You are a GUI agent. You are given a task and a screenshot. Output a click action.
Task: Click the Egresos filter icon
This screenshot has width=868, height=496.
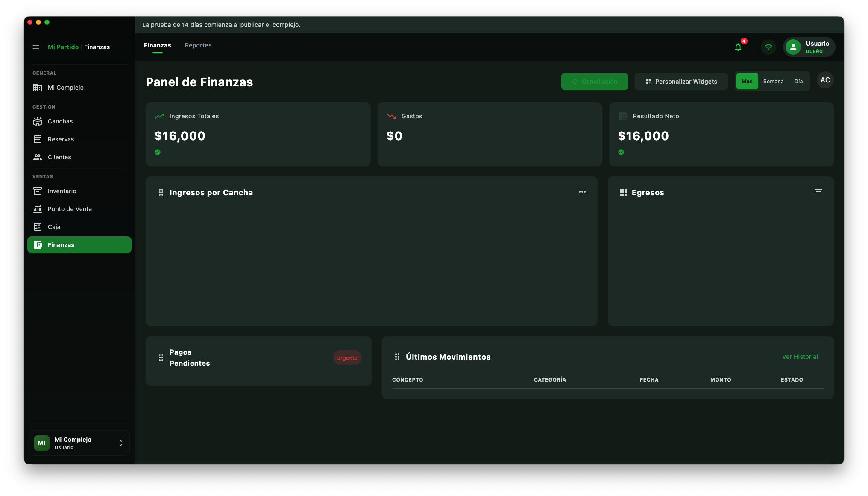[818, 192]
